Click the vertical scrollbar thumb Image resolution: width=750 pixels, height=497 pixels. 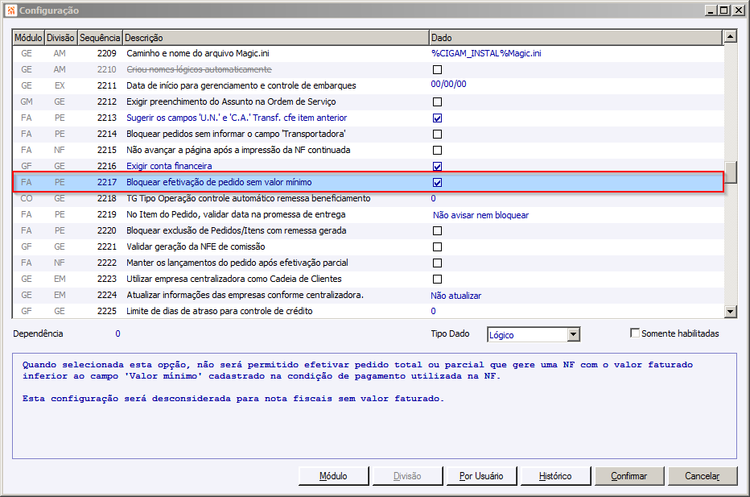[730, 172]
